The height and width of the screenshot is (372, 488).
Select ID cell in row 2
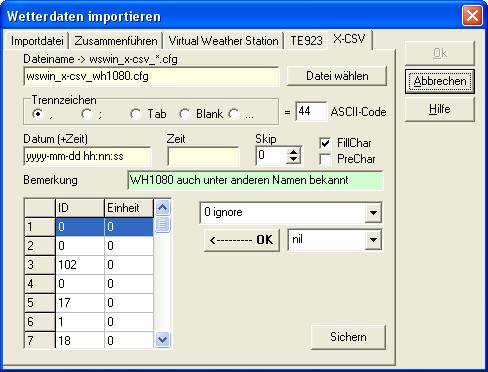click(x=80, y=246)
